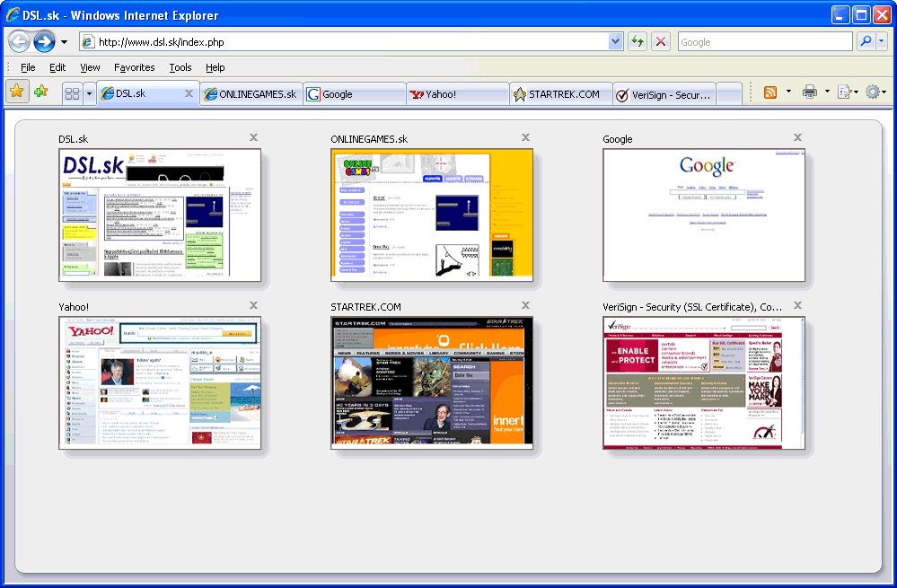Image resolution: width=897 pixels, height=588 pixels.
Task: Click the Print icon
Action: coord(810,92)
